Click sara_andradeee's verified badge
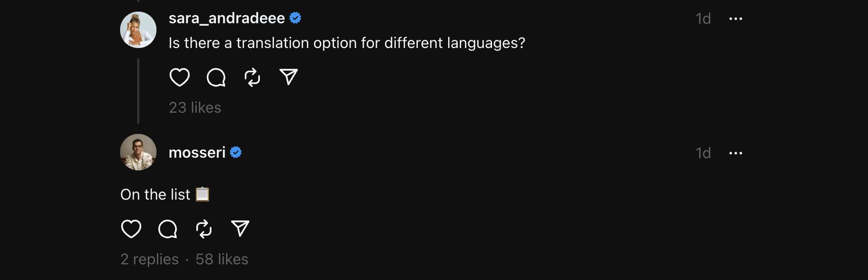Viewport: 868px width, 280px height. [x=296, y=18]
